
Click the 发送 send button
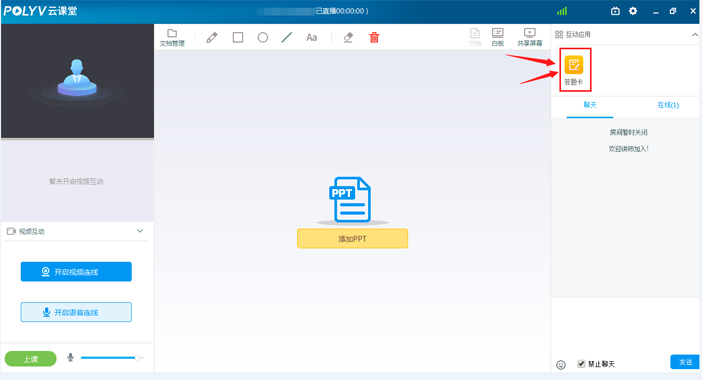click(685, 362)
